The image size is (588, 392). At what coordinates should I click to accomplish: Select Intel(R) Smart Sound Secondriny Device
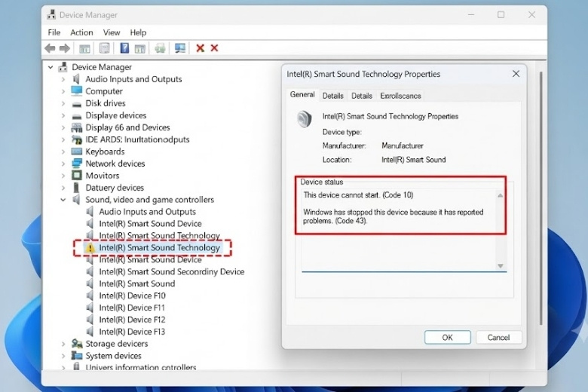(171, 271)
